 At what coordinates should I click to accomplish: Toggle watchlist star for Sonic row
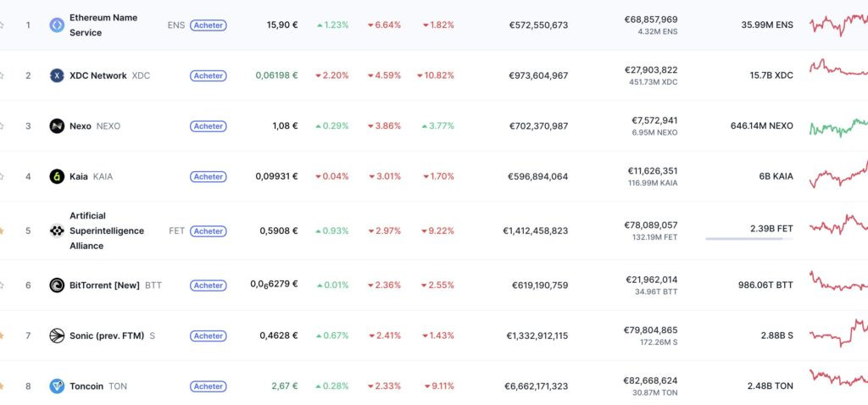coord(3,336)
